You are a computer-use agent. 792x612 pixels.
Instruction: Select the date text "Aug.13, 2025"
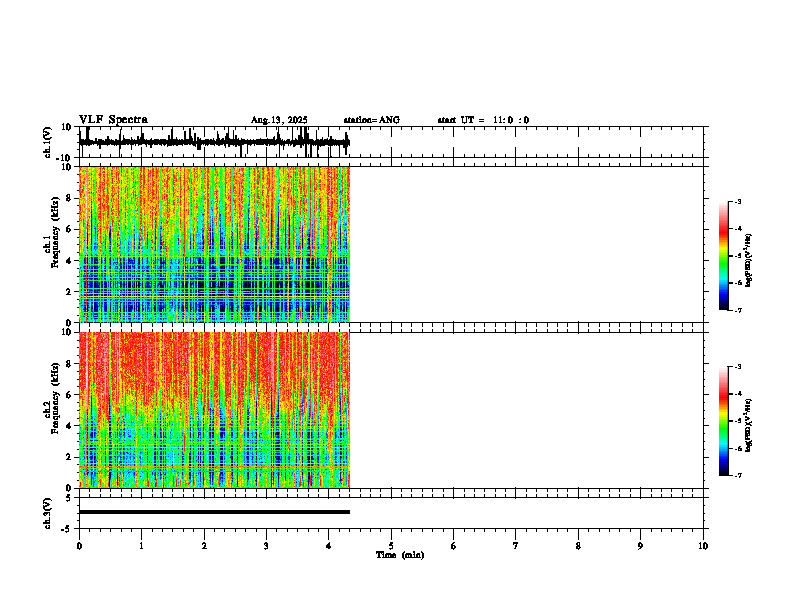pyautogui.click(x=279, y=120)
